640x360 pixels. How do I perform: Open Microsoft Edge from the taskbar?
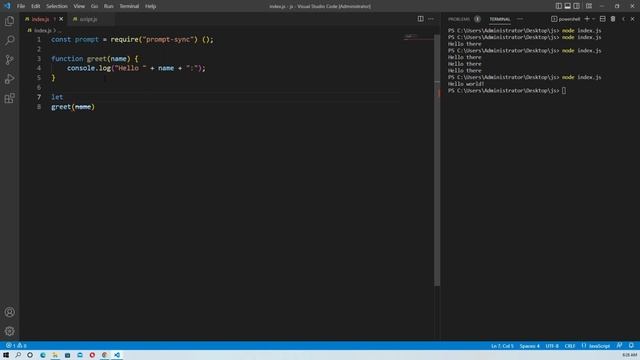tap(42, 355)
